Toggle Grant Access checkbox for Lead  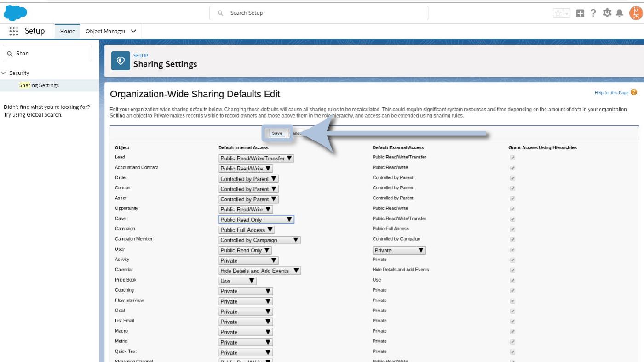click(512, 158)
